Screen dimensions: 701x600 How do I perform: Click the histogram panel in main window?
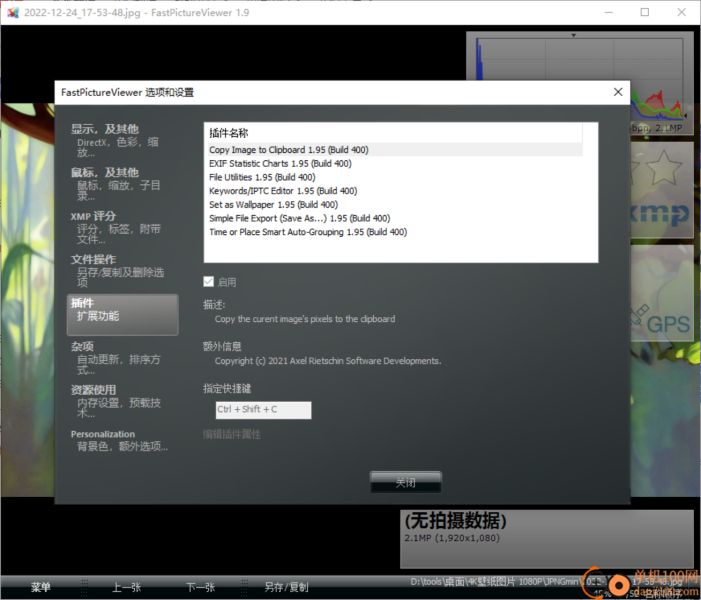579,56
